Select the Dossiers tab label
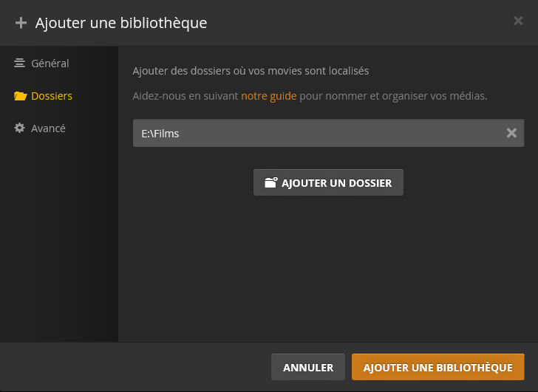The width and height of the screenshot is (538, 392). coord(51,96)
